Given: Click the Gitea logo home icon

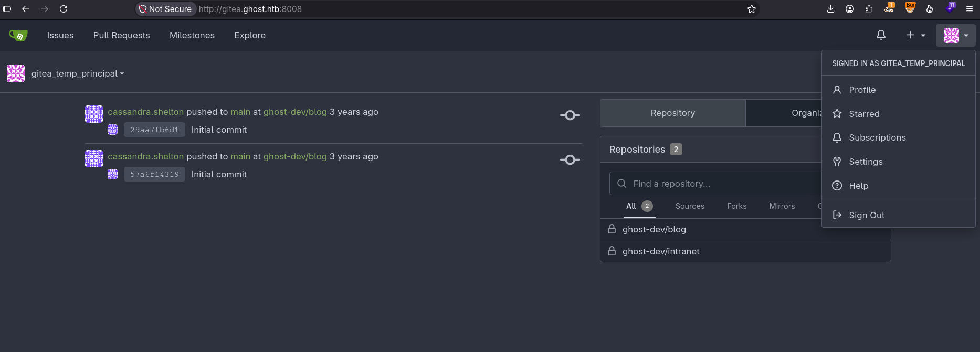Looking at the screenshot, I should (18, 35).
